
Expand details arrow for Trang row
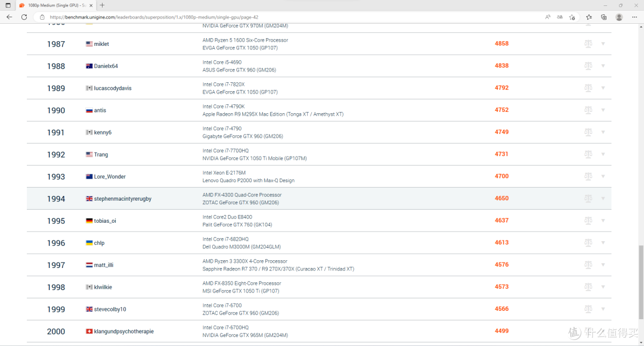(x=603, y=155)
